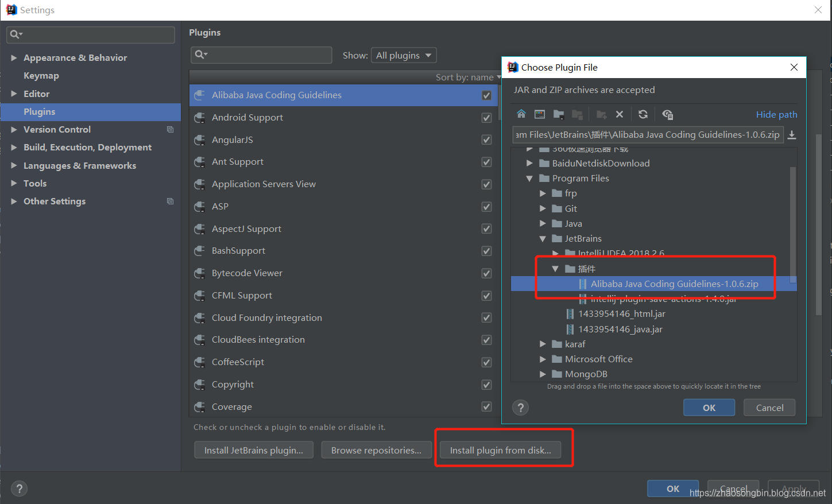Click Alibaba zip file archive icon
Viewport: 832px width, 504px height.
(582, 284)
